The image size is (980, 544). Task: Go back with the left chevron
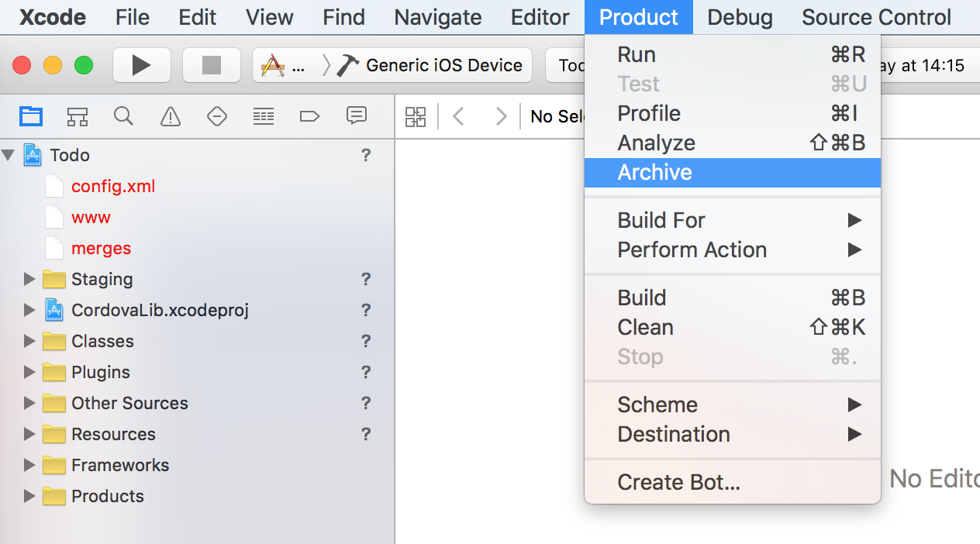click(x=458, y=117)
